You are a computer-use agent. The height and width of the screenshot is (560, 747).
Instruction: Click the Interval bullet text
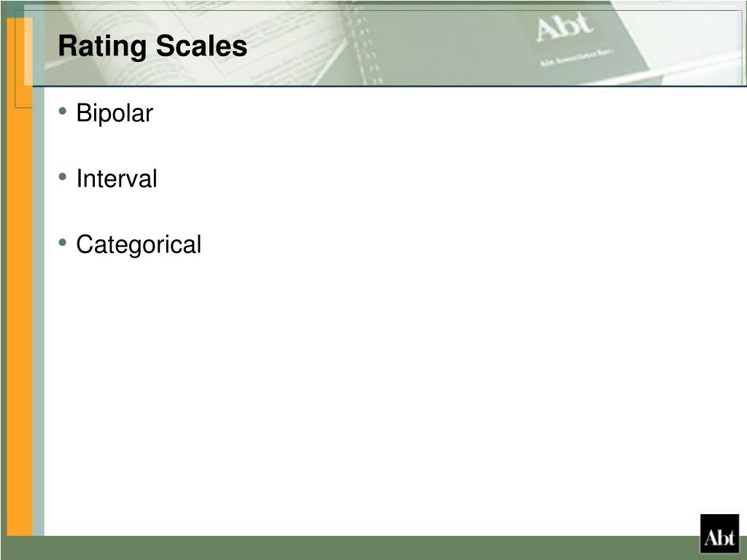pyautogui.click(x=117, y=179)
